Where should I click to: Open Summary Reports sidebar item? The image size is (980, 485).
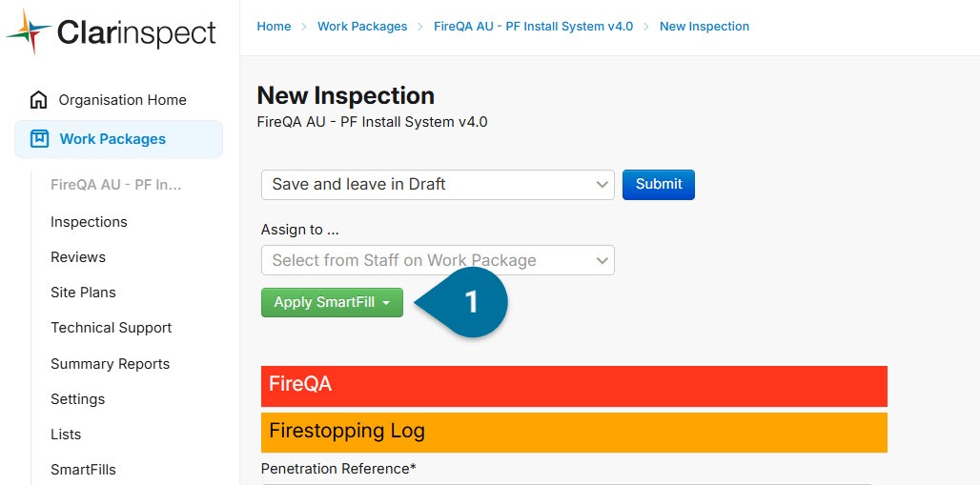pyautogui.click(x=110, y=364)
